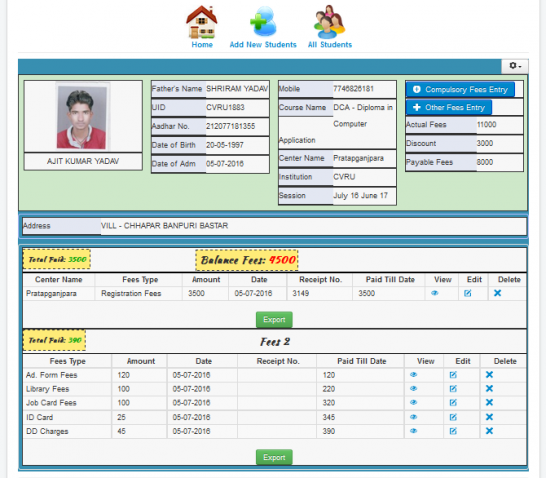Click the student photo thumbnail
546x478 pixels.
(x=82, y=117)
